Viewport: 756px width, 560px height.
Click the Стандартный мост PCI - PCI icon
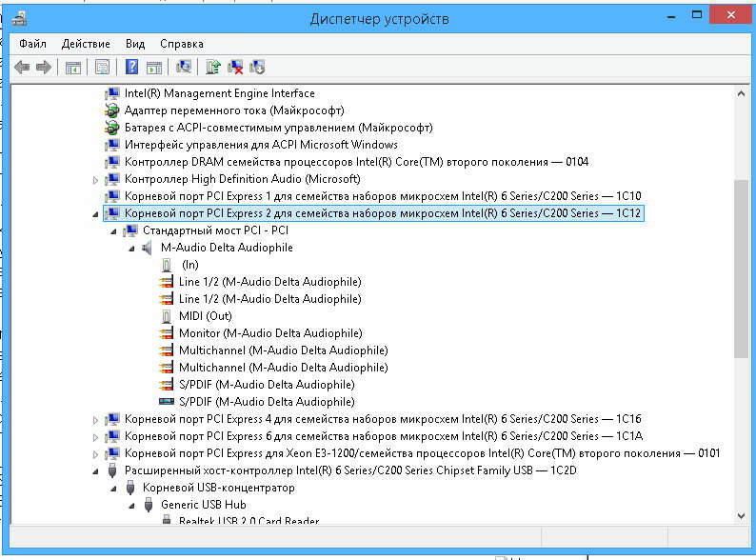tap(130, 230)
